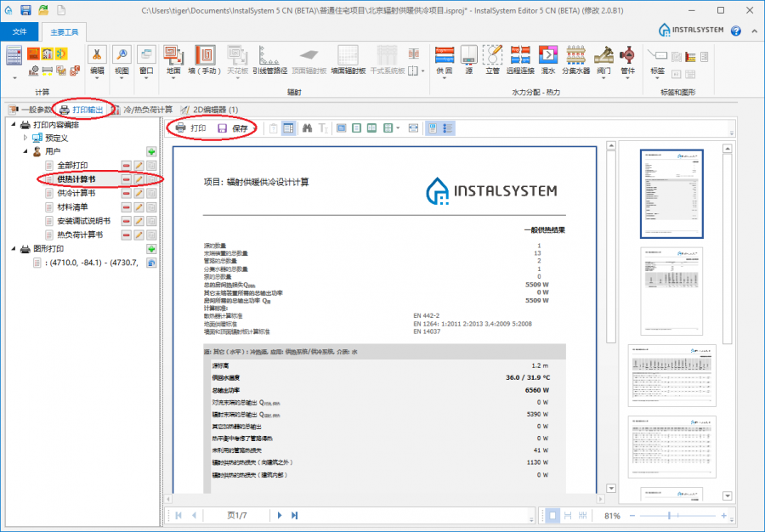Click the pencil edit icon beside 供冷计算书

139,193
